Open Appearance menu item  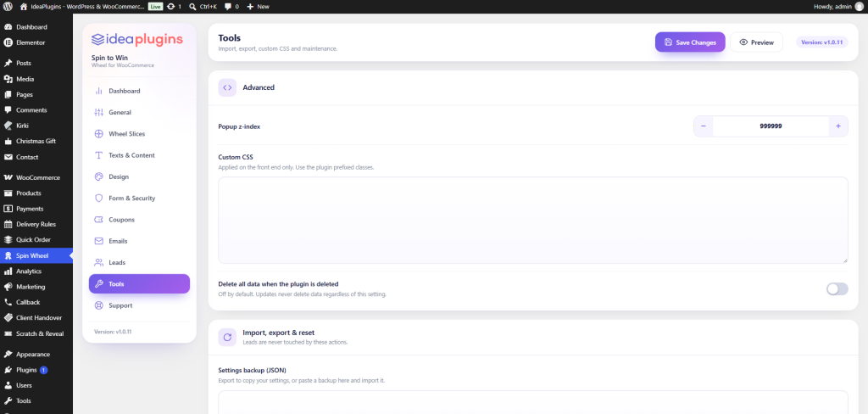click(36, 354)
